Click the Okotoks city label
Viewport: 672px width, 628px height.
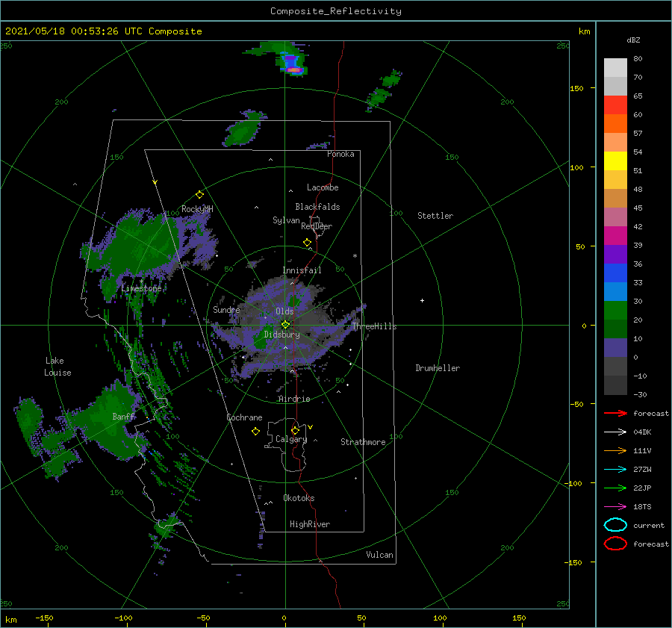click(x=299, y=498)
